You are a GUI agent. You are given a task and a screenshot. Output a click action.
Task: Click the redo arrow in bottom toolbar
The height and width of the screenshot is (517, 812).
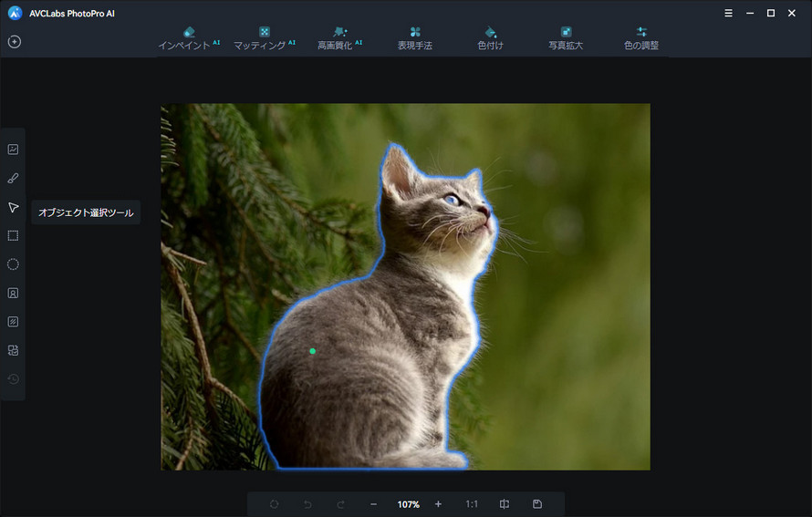coord(340,504)
